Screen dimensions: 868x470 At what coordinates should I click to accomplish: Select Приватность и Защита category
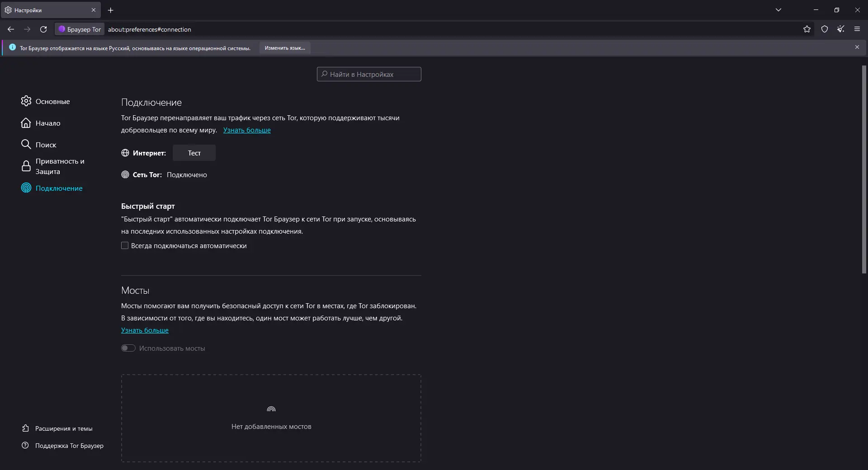(x=60, y=166)
